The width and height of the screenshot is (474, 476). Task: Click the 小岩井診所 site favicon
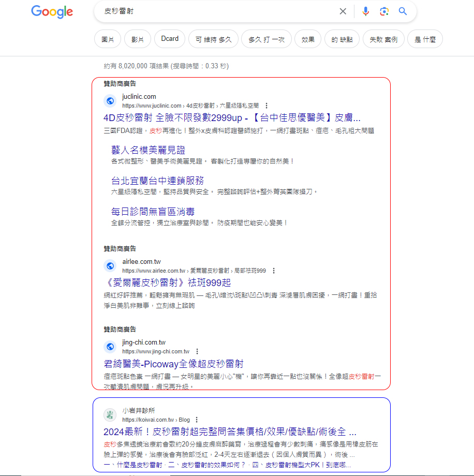pos(110,414)
